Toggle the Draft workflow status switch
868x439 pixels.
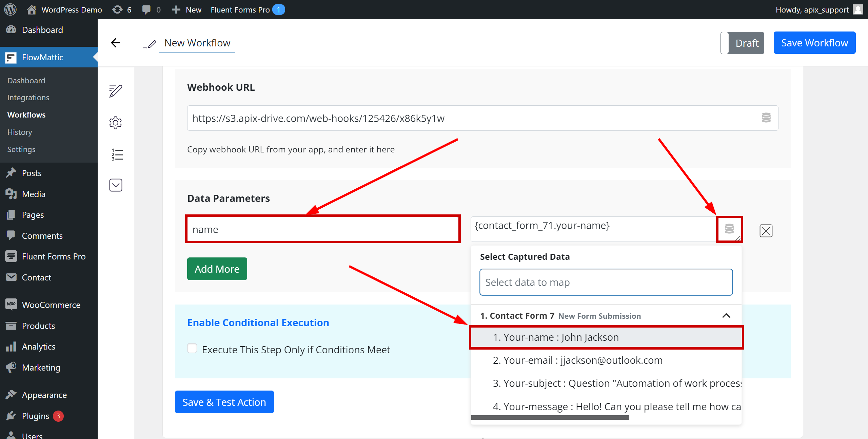[742, 43]
